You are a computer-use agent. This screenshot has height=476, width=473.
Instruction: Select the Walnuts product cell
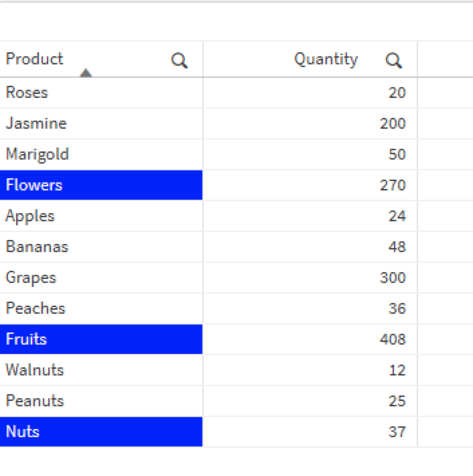pos(35,370)
